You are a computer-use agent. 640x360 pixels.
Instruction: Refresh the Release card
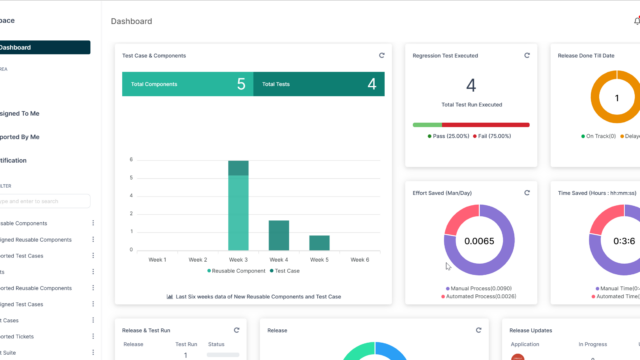pyautogui.click(x=478, y=330)
